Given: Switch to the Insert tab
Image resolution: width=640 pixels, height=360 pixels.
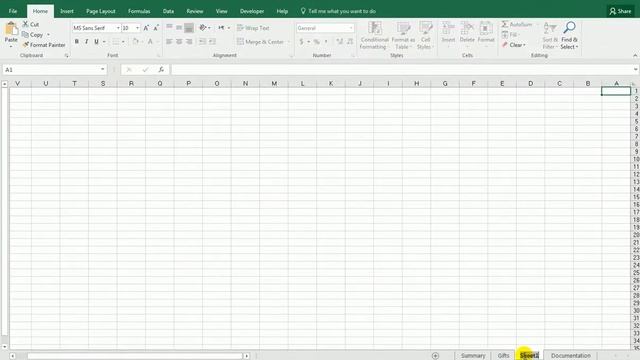Looking at the screenshot, I should tap(67, 11).
